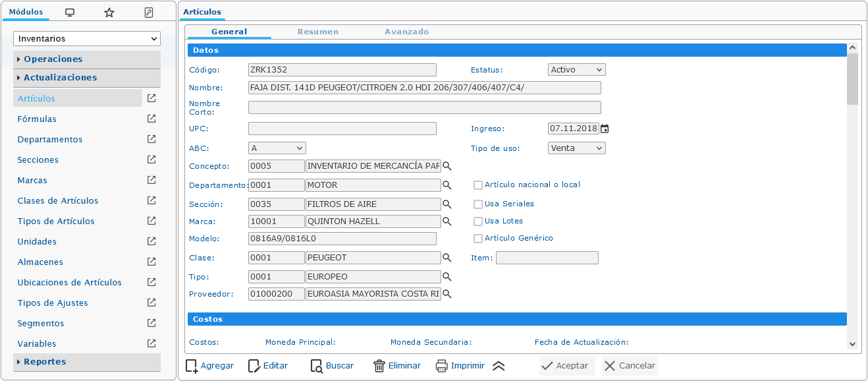The image size is (868, 381).
Task: Click the Item input field
Action: click(547, 258)
